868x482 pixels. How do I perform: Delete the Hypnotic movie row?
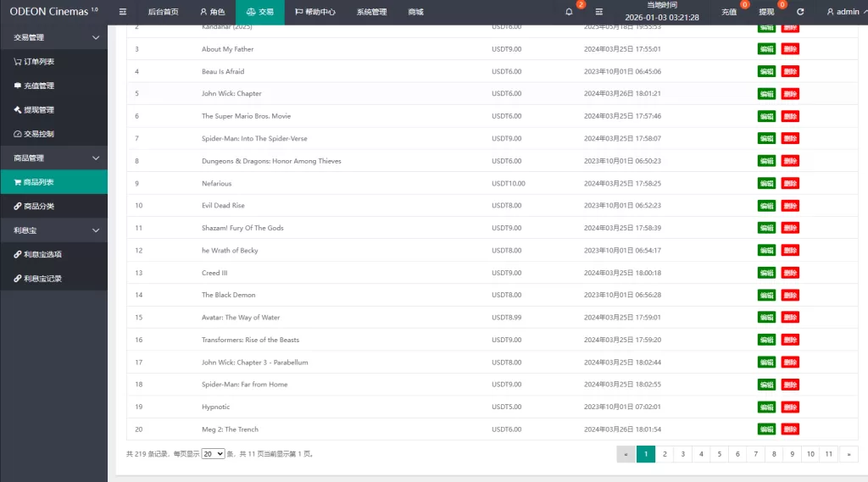(x=790, y=407)
